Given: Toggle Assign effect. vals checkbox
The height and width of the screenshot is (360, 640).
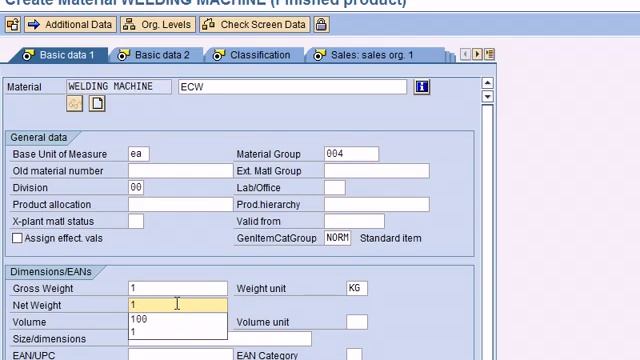Looking at the screenshot, I should pyautogui.click(x=17, y=238).
